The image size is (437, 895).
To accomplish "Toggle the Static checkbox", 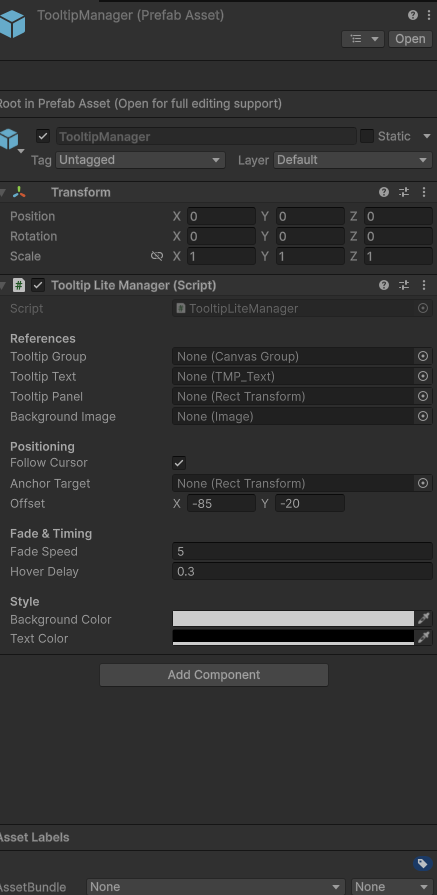I will [367, 136].
